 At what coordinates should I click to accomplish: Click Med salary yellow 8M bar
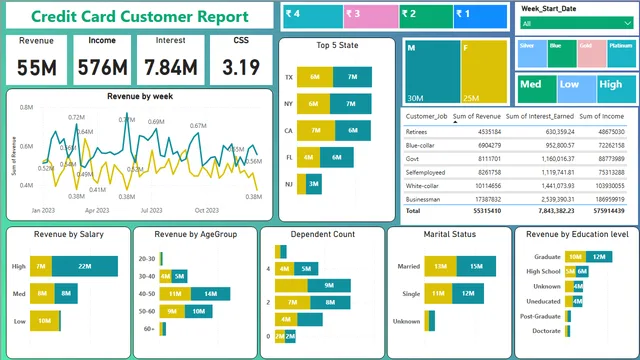[42, 293]
